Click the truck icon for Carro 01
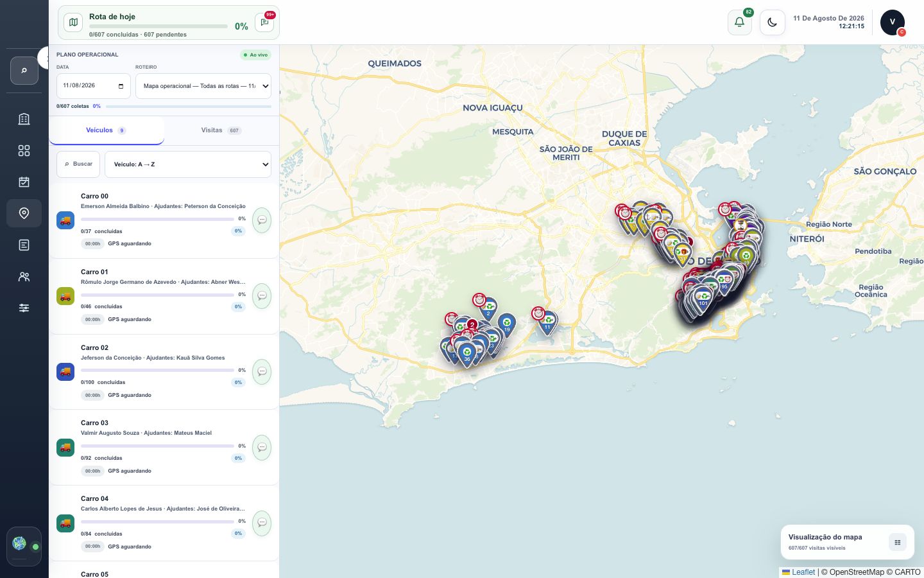This screenshot has width=924, height=578. tap(65, 296)
